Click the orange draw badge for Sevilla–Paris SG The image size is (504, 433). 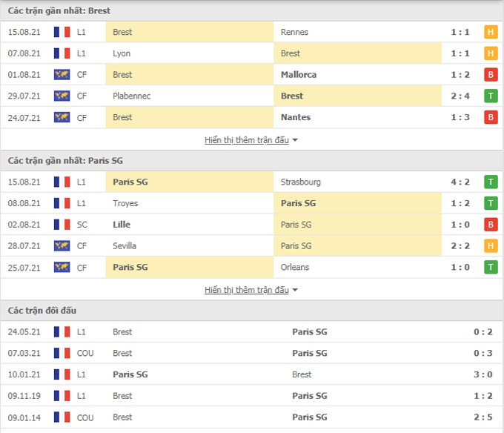point(491,246)
